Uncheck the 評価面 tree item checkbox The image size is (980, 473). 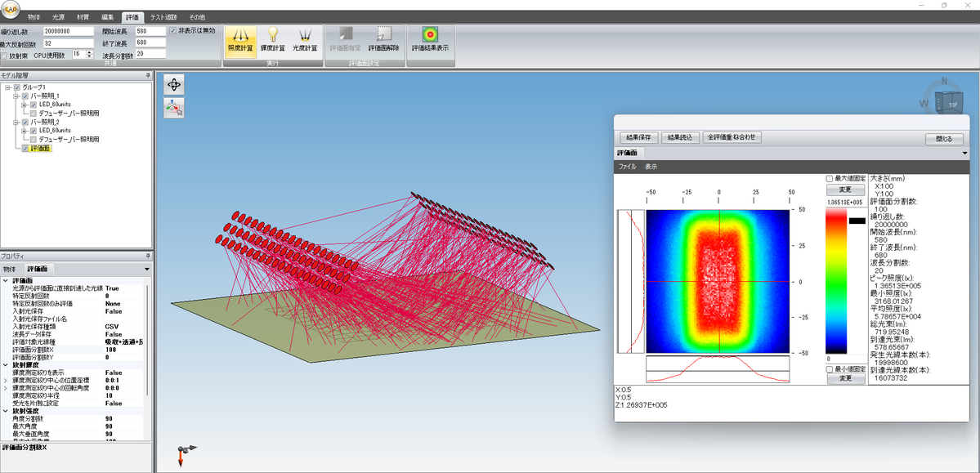[25, 149]
